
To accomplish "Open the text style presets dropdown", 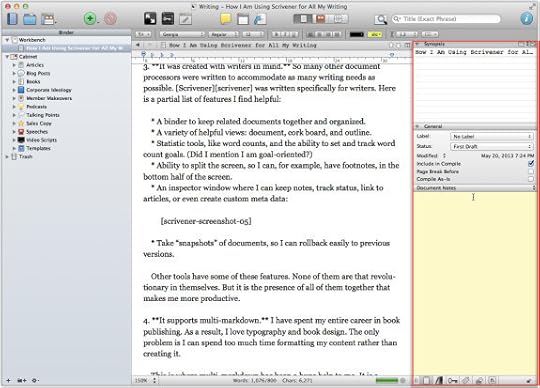I will [144, 34].
